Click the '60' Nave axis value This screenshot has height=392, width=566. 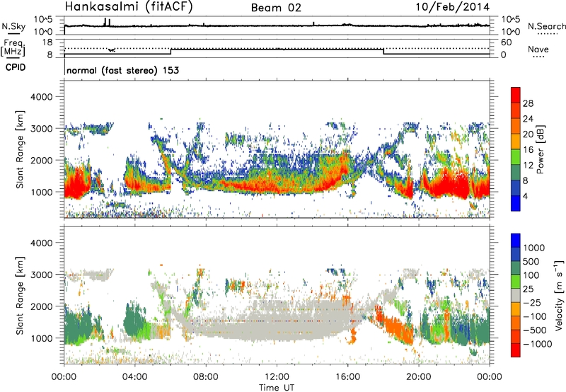[x=506, y=42]
